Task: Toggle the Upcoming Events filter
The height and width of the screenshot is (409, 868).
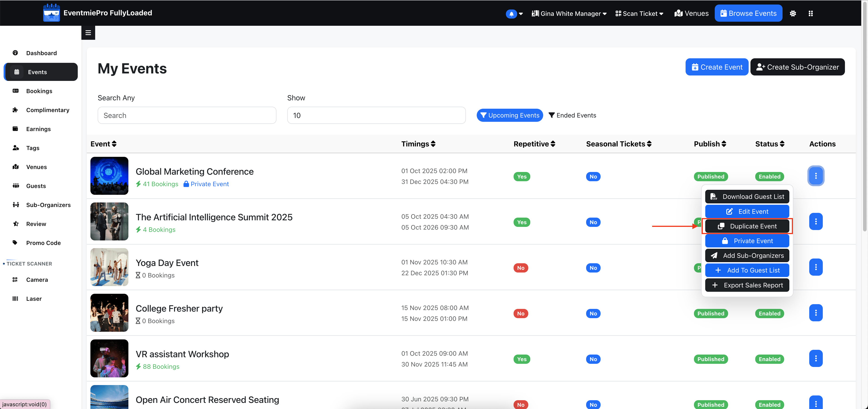Action: [x=510, y=115]
